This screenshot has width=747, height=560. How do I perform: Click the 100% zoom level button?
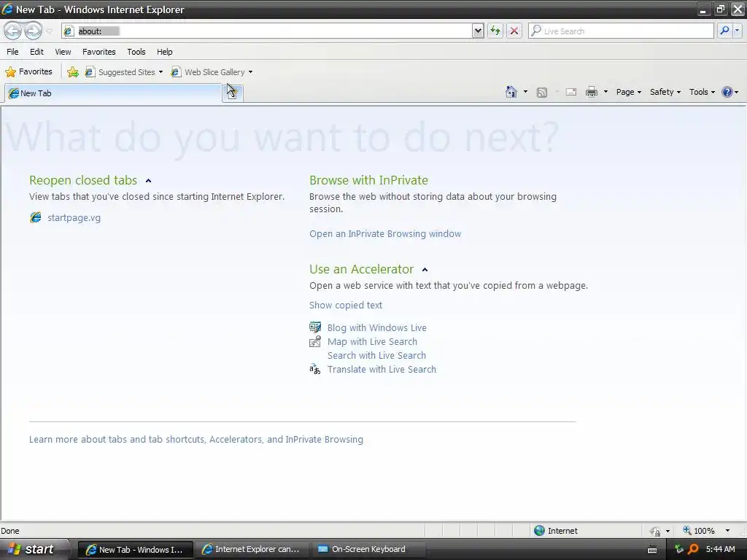tap(698, 531)
